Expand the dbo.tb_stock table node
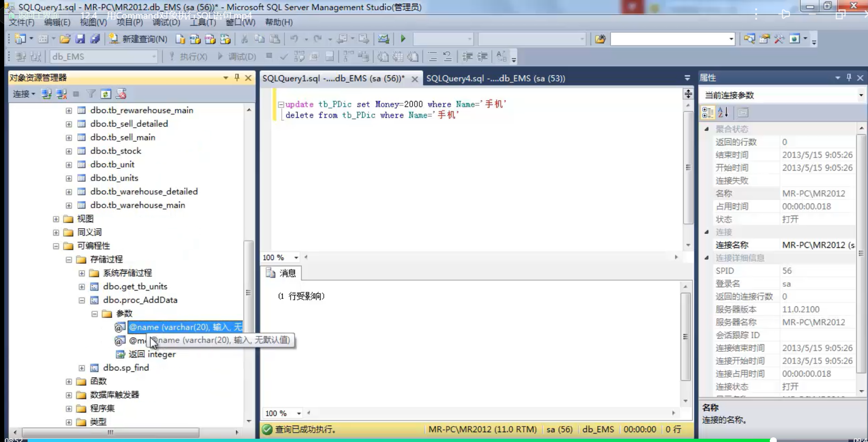Image resolution: width=868 pixels, height=442 pixels. pos(69,151)
